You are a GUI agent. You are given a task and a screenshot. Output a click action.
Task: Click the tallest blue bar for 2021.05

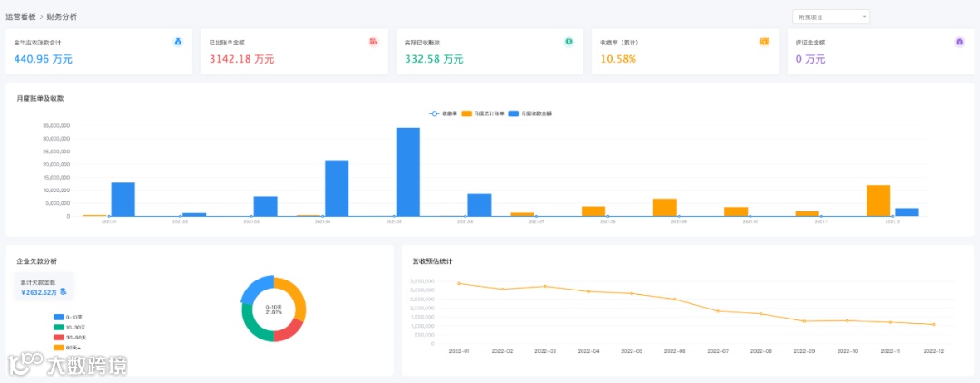point(408,172)
